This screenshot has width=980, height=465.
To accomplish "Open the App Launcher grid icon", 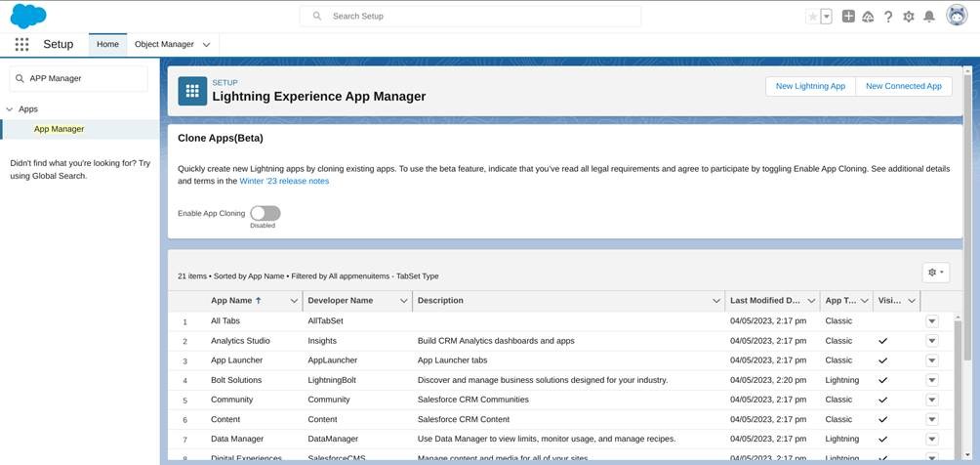I will tap(21, 44).
